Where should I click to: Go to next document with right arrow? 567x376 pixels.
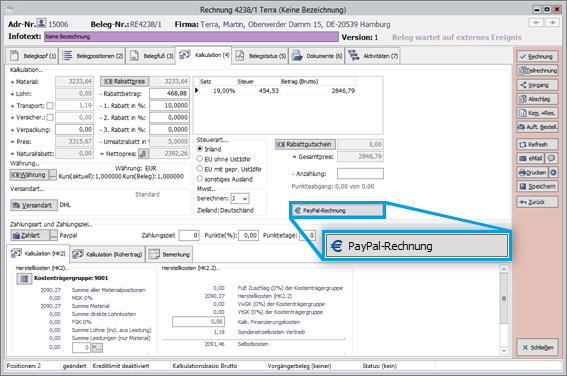point(552,23)
